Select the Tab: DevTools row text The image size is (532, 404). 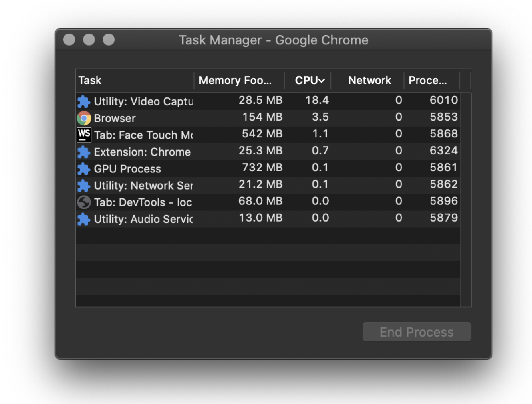[143, 202]
